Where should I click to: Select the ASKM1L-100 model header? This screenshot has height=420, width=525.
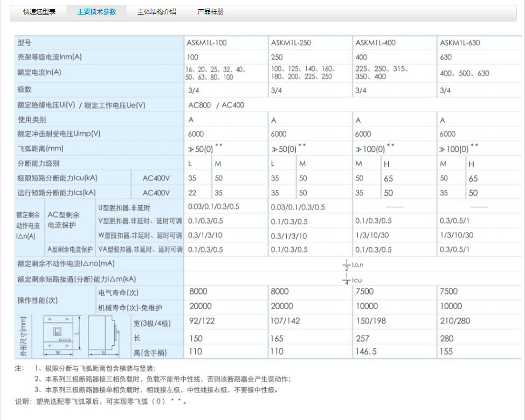tap(206, 43)
